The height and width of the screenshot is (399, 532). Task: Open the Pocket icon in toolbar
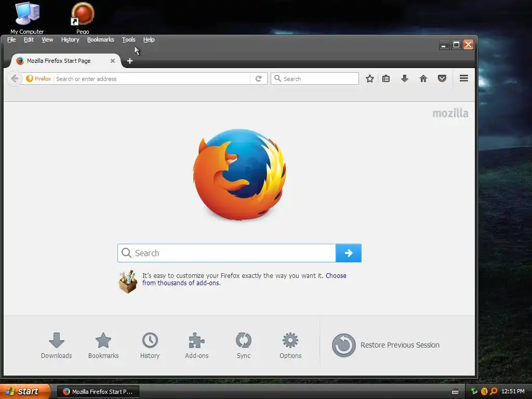pyautogui.click(x=442, y=79)
